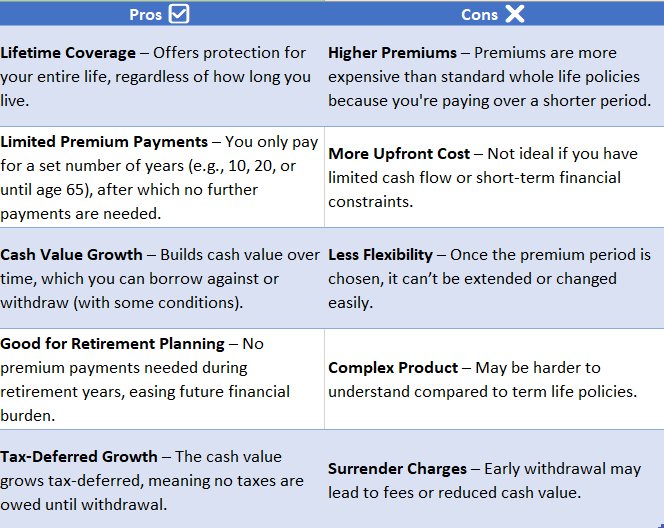Click the bold 'Complex Product' heading
This screenshot has height=528, width=664.
393,368
